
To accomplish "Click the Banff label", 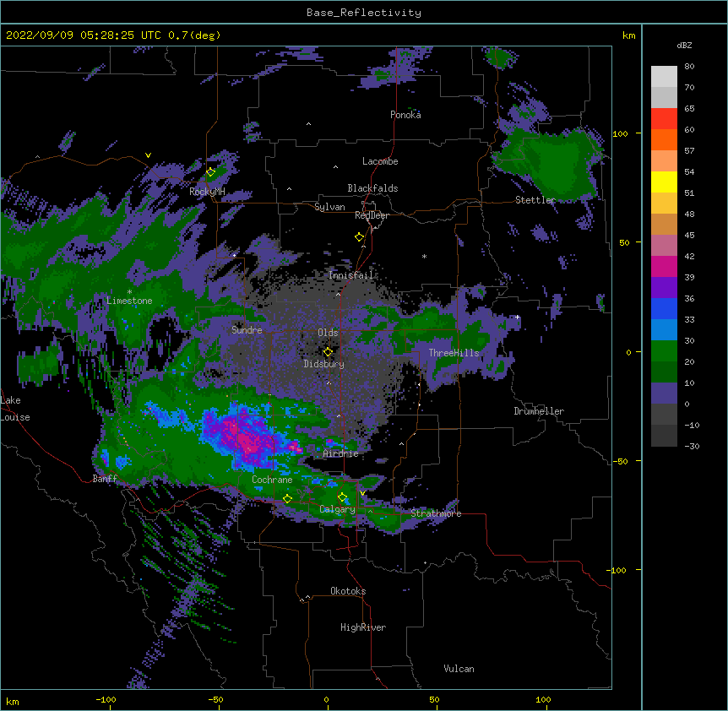I will 105,479.
